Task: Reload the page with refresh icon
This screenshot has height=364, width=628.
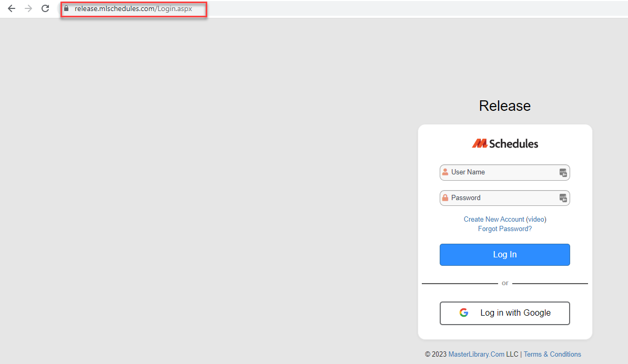Action: (45, 8)
